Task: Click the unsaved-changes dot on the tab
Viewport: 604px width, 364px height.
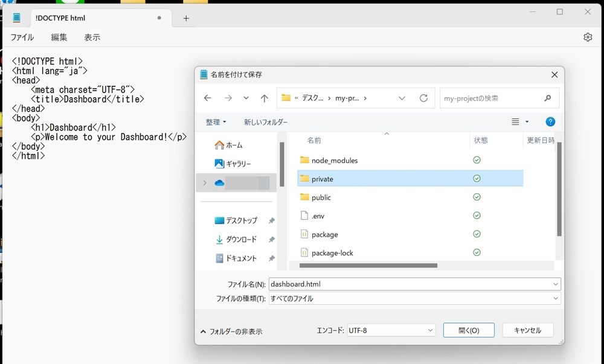Action: pyautogui.click(x=159, y=18)
